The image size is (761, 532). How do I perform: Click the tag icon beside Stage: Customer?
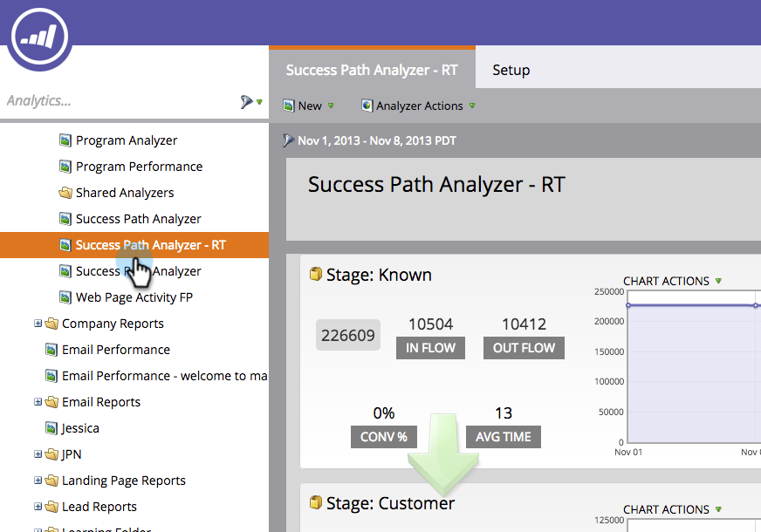[316, 503]
